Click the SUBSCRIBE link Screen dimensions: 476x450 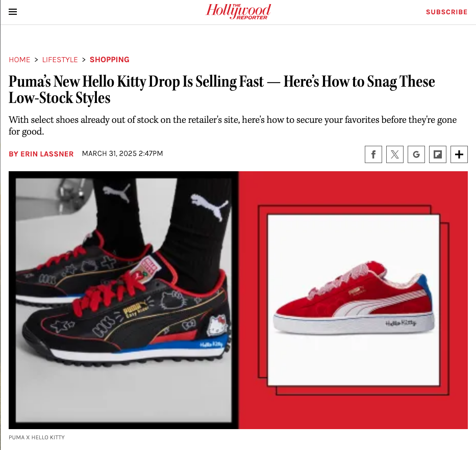[446, 12]
